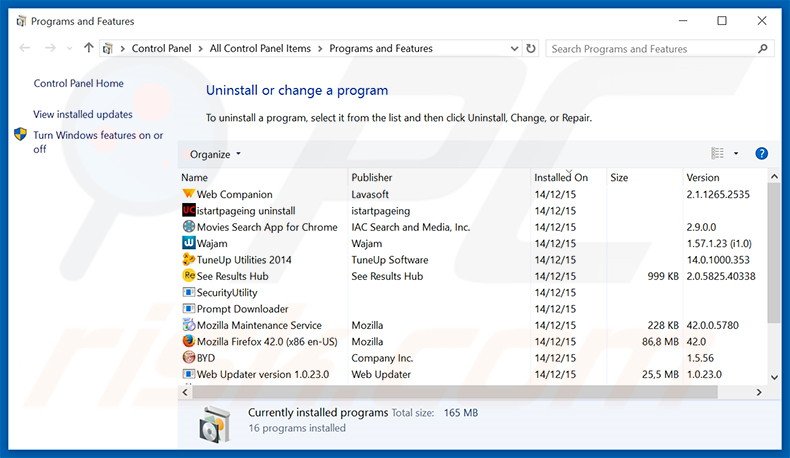Select the Lavasoft publisher cell
Viewport: 790px width, 458px height.
tap(370, 194)
